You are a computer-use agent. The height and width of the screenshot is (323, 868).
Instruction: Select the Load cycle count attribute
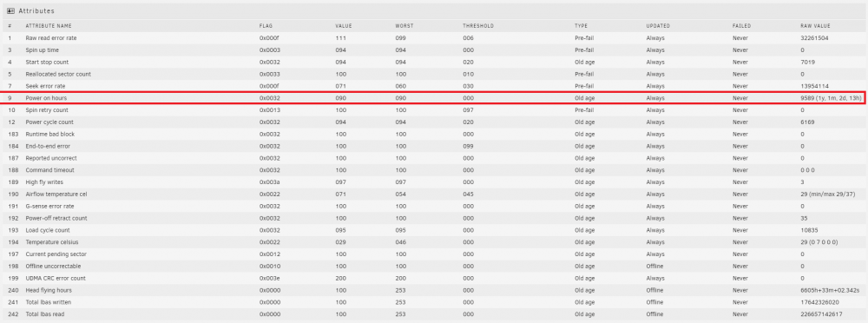tap(47, 230)
